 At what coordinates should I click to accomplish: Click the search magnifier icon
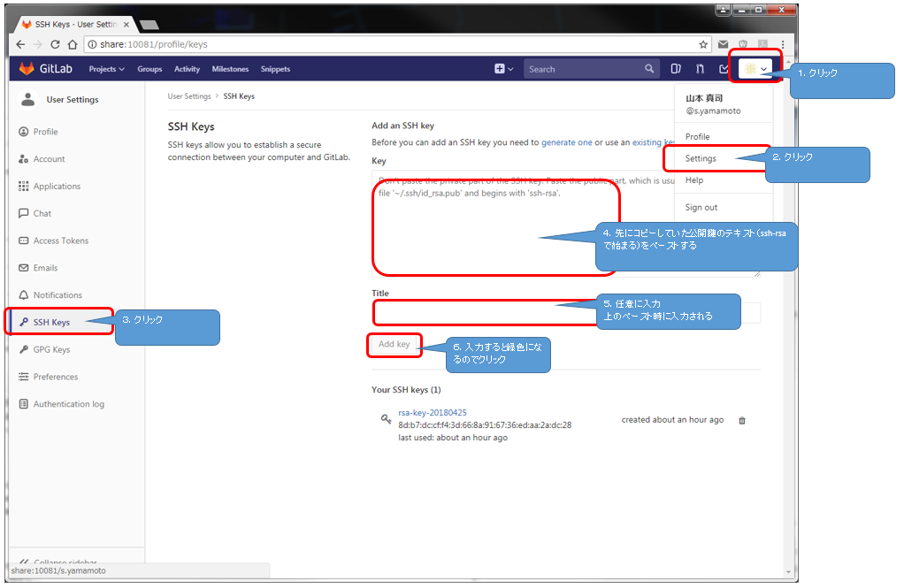[649, 69]
